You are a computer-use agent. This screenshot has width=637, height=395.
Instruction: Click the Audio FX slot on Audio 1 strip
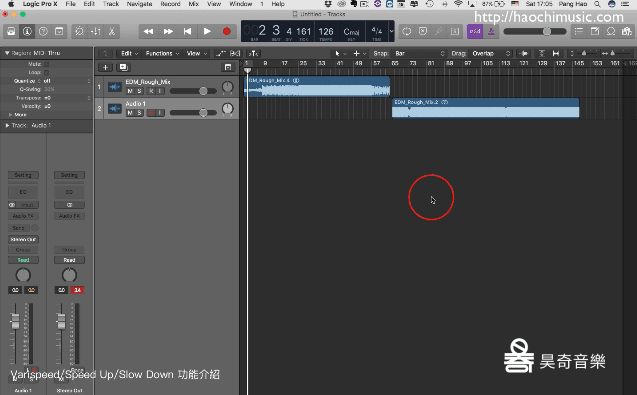coord(23,216)
